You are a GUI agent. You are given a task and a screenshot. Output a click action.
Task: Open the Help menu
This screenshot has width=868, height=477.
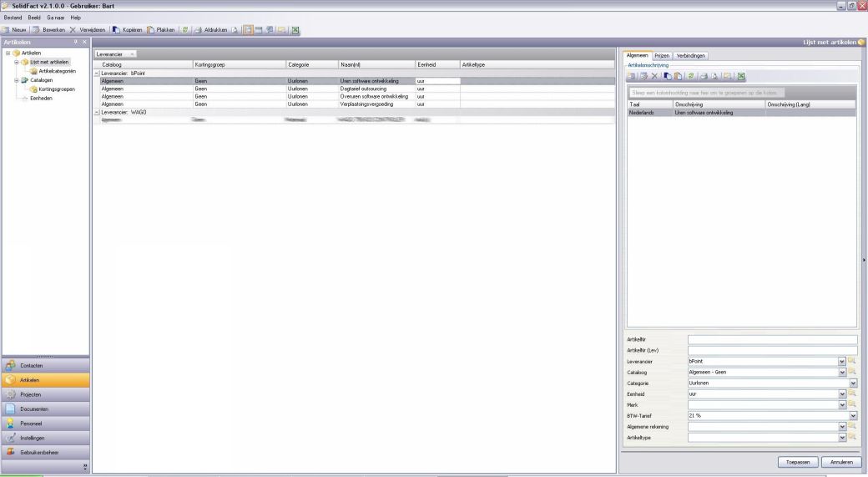tap(75, 18)
